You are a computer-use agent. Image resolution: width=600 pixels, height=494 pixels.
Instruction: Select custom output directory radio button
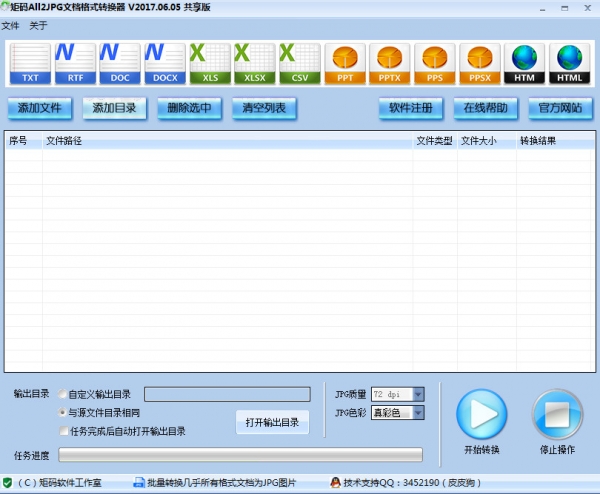(63, 394)
